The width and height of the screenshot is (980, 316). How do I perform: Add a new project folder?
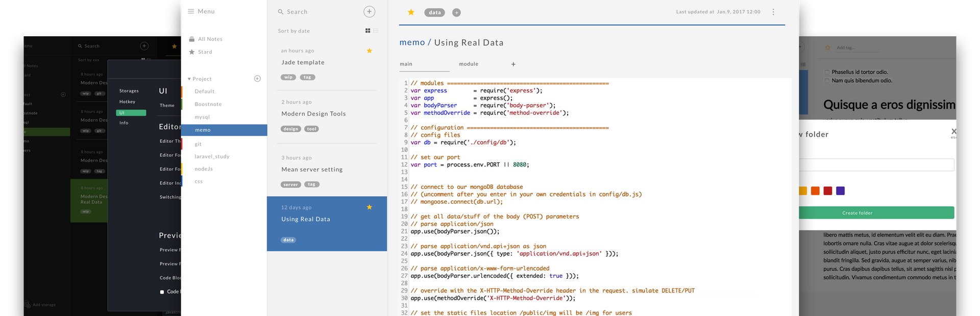click(257, 79)
